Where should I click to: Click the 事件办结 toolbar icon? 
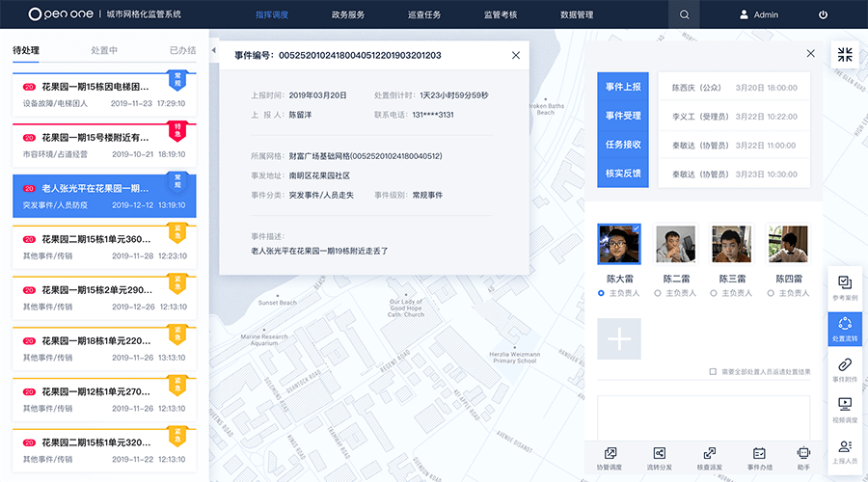pyautogui.click(x=759, y=457)
